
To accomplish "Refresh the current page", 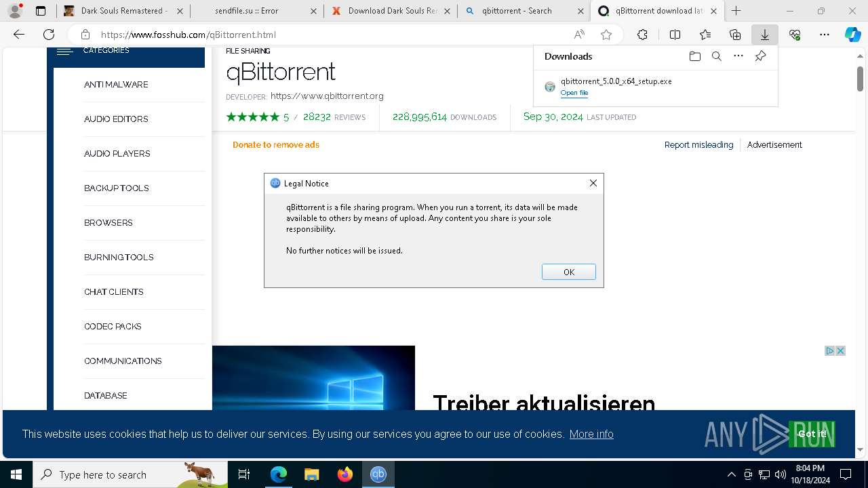I will [x=49, y=35].
